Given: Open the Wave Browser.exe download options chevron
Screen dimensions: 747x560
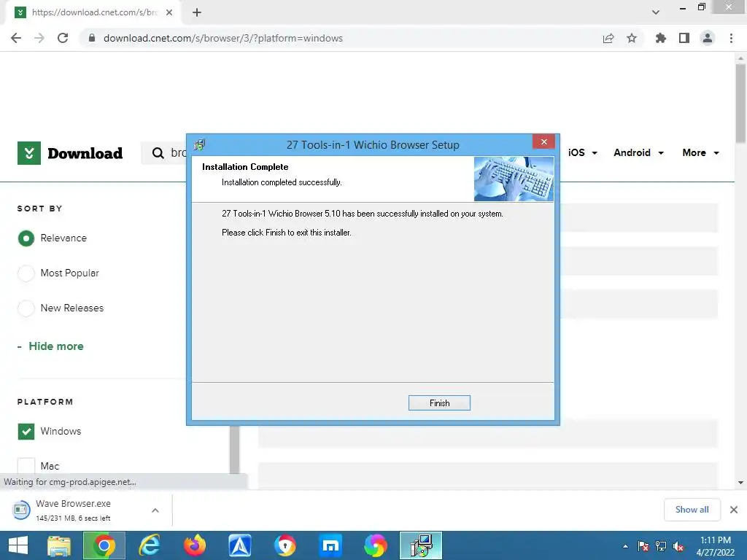Looking at the screenshot, I should 155,510.
